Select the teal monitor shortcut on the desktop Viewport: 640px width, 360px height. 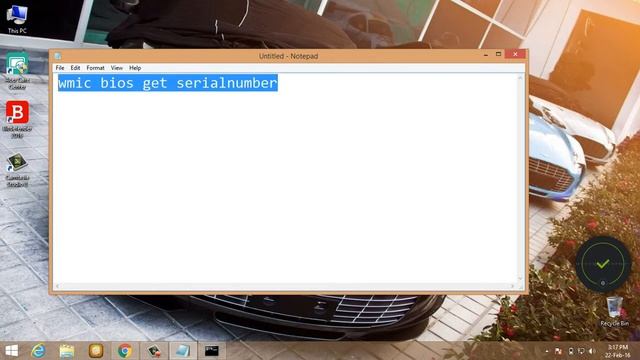[x=17, y=71]
